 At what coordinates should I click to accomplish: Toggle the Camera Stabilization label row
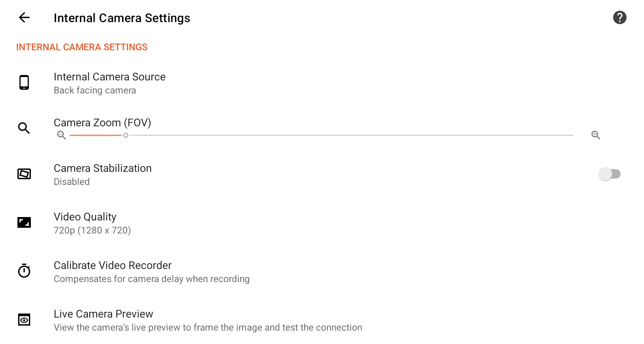(103, 168)
